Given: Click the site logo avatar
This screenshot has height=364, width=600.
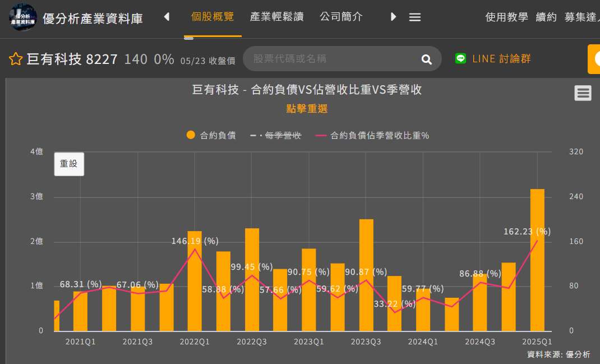Looking at the screenshot, I should 23,17.
